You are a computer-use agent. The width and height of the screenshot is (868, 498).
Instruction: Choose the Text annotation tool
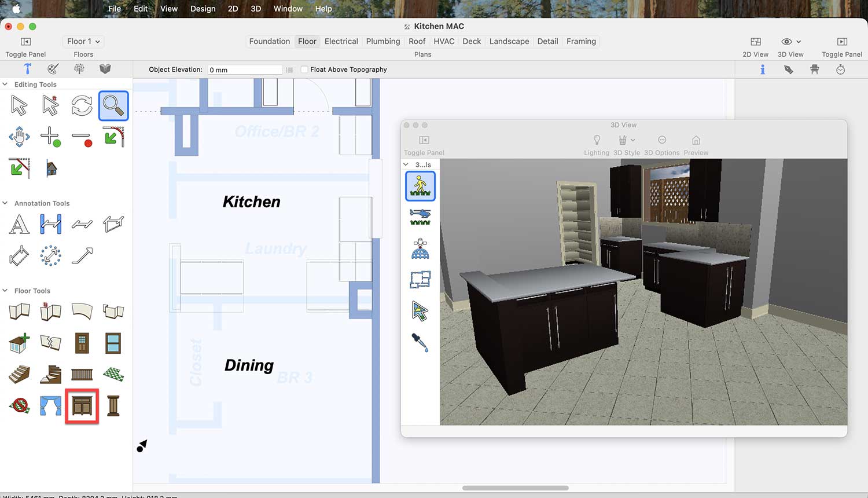pos(19,224)
